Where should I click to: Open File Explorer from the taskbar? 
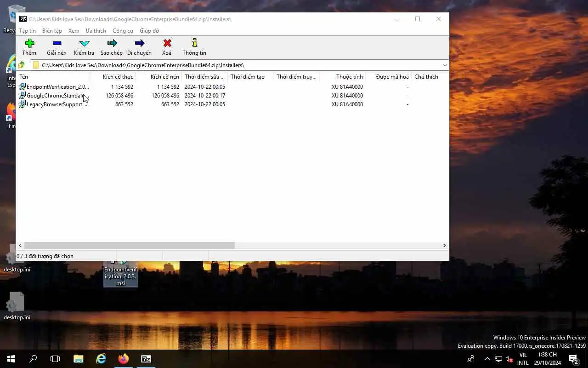(79, 359)
